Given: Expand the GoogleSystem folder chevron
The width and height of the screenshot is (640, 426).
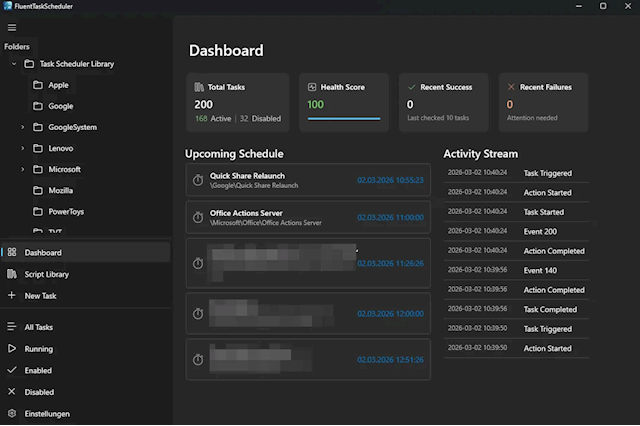Looking at the screenshot, I should click(x=23, y=128).
